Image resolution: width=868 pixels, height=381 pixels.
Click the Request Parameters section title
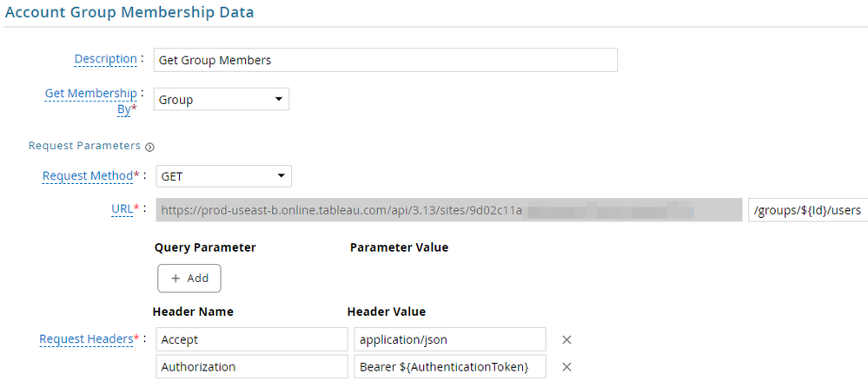(x=84, y=146)
